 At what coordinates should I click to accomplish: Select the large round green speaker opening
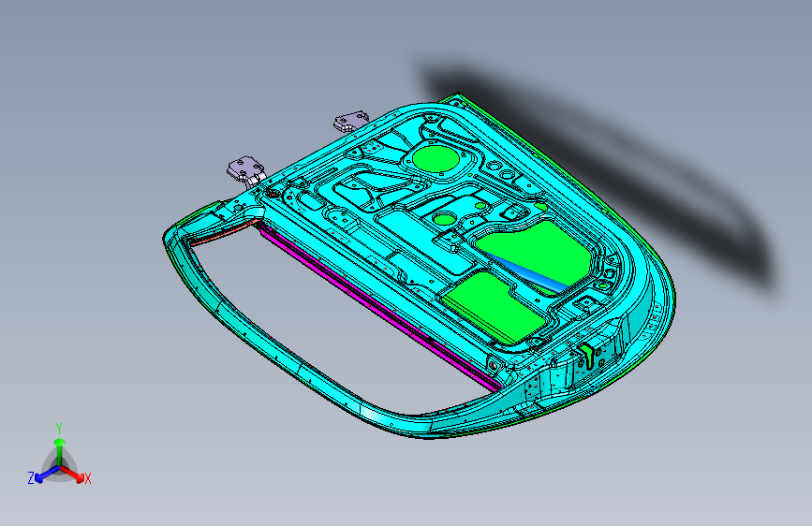(x=436, y=159)
